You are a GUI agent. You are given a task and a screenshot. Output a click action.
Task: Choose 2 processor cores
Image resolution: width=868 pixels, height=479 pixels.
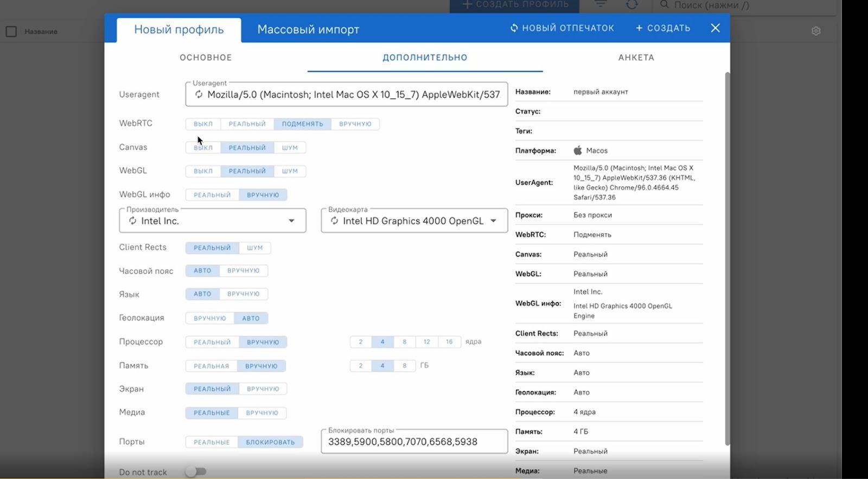point(361,342)
